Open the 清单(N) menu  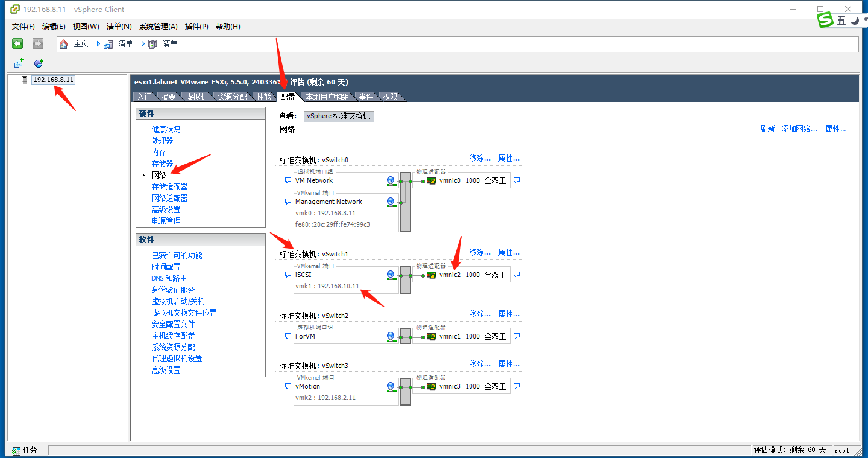[x=119, y=27]
